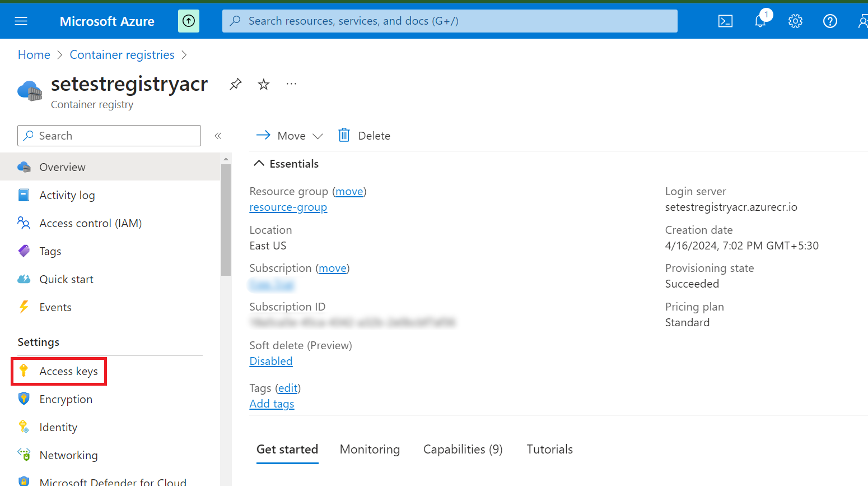Click the Networking icon
Screen dimensions: 868x486
(24, 455)
